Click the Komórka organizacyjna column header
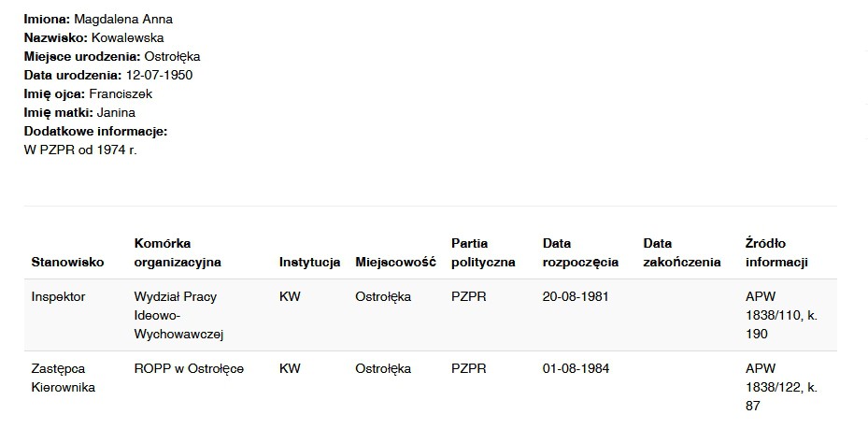The height and width of the screenshot is (443, 868). click(178, 253)
